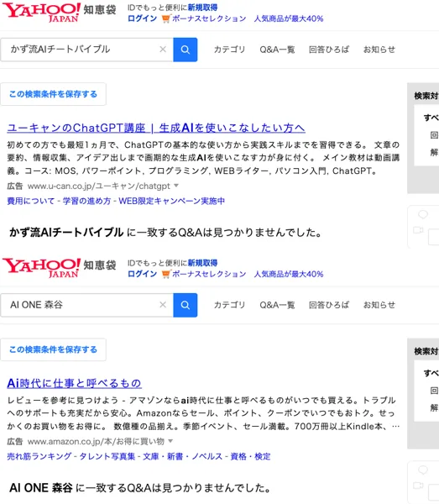Expand the u-can.co.jp ad dropdown arrow
Image resolution: width=439 pixels, height=504 pixels.
coord(176,186)
